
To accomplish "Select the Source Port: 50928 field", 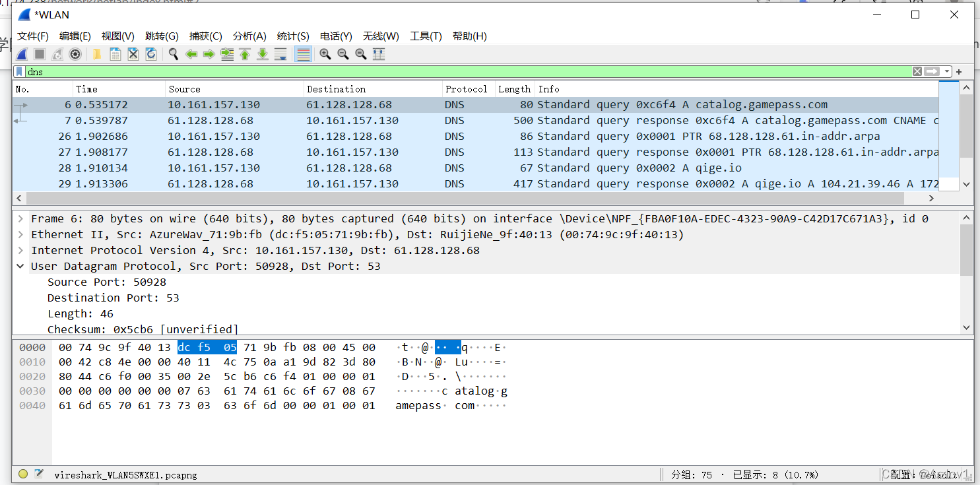I will pyautogui.click(x=107, y=282).
